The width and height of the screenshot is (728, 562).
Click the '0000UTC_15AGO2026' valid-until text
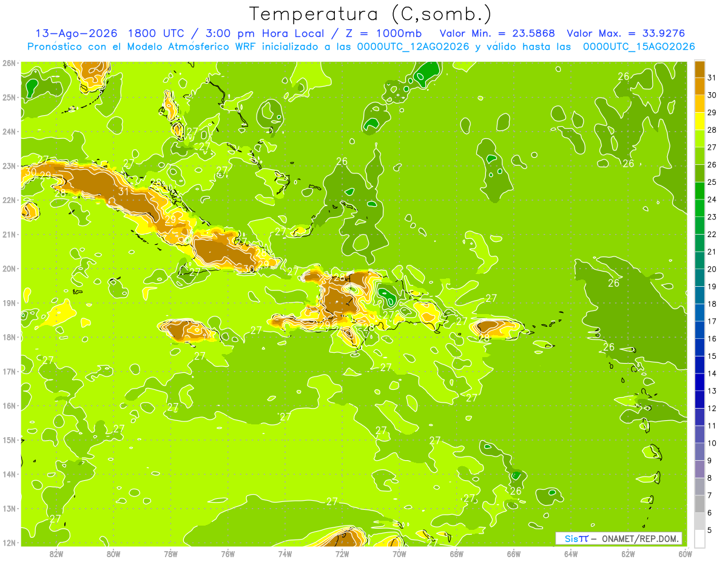pos(639,47)
